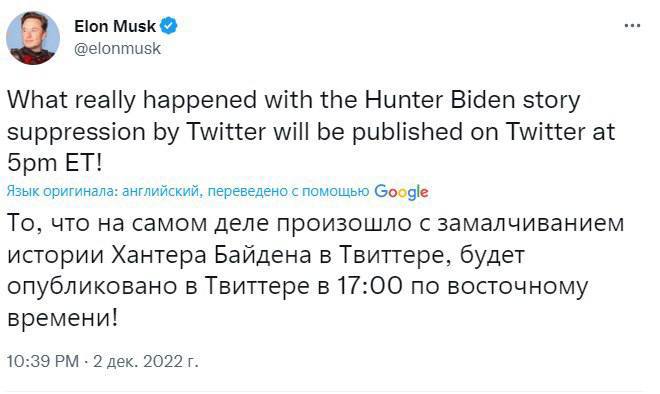Image resolution: width=660 pixels, height=394 pixels.
Task: Click 'Язык оригинала: английский' translation link
Action: (x=102, y=192)
